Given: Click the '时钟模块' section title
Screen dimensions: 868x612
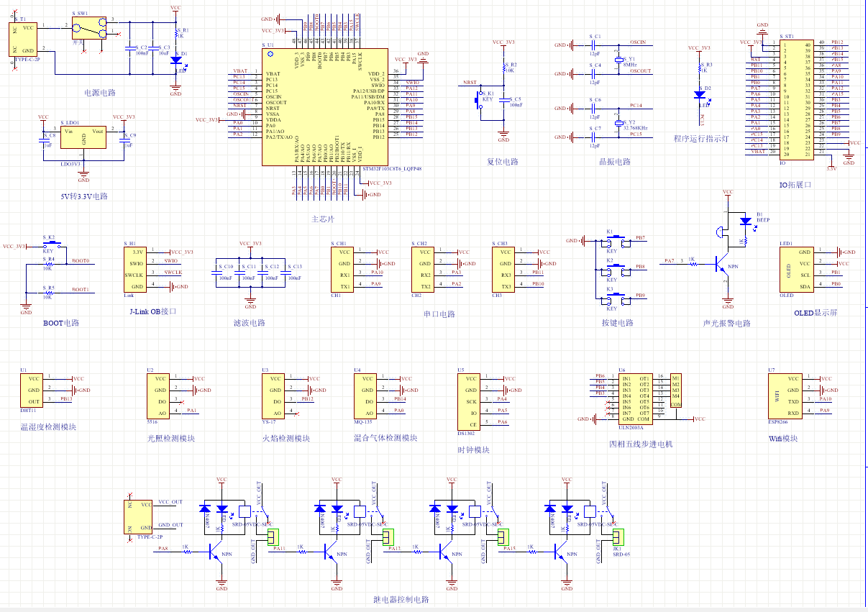Looking at the screenshot, I should point(473,449).
